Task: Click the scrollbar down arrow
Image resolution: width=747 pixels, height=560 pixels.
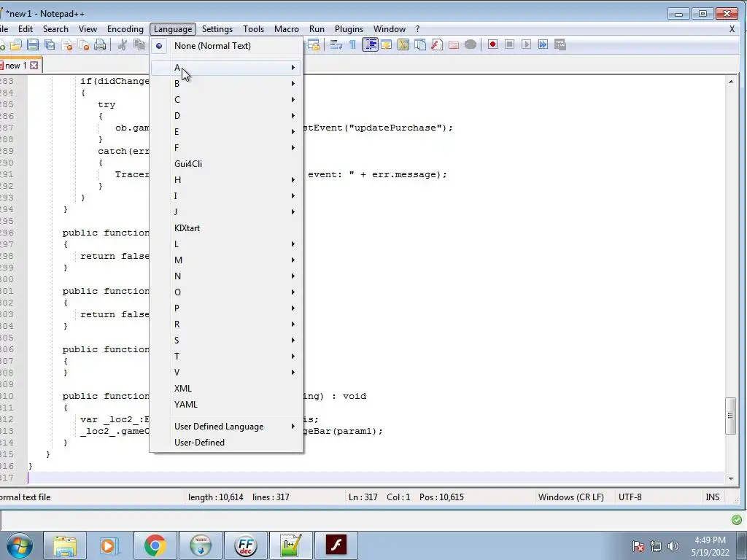Action: [731, 478]
